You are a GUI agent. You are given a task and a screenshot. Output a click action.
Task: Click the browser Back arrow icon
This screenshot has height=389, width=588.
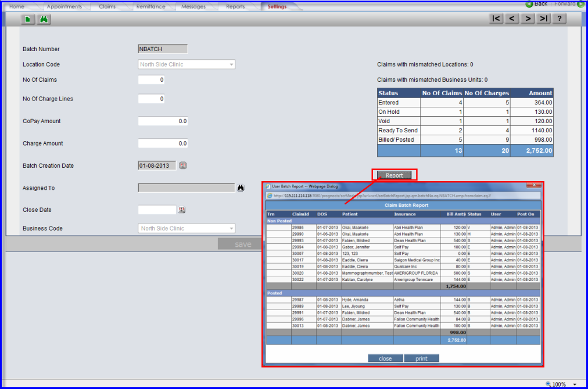[529, 3]
